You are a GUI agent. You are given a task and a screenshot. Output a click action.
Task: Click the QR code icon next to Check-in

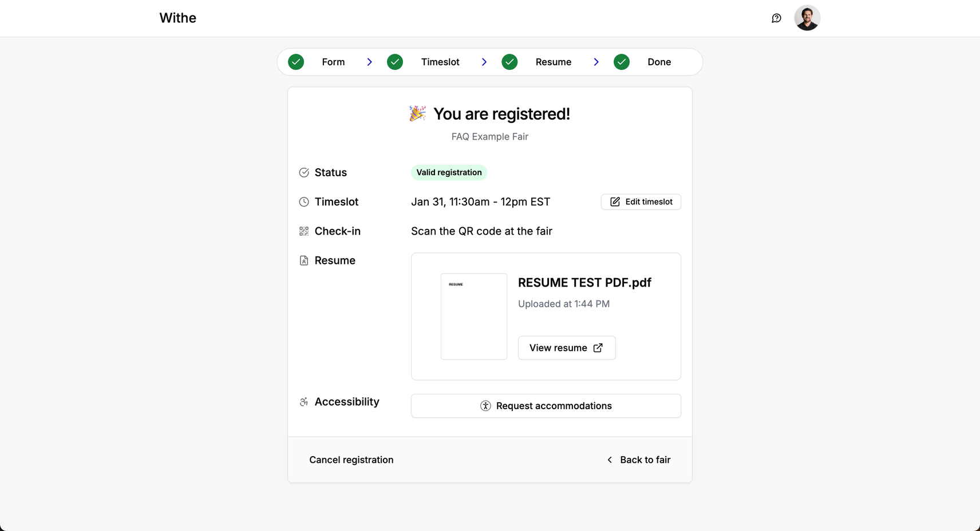point(304,231)
